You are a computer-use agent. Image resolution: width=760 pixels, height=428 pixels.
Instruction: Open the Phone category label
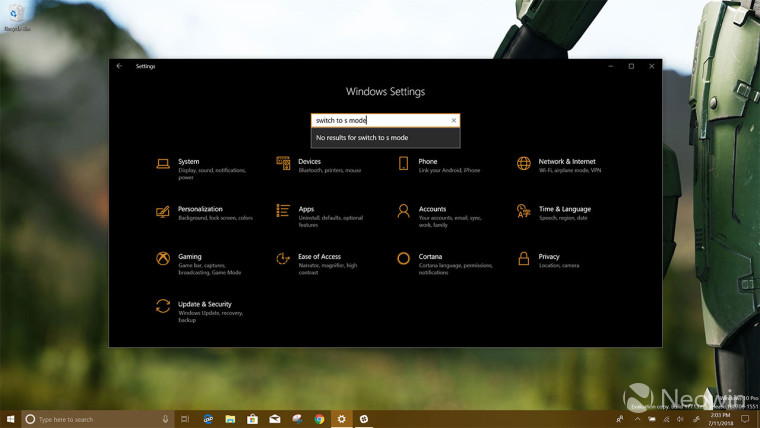pos(428,161)
